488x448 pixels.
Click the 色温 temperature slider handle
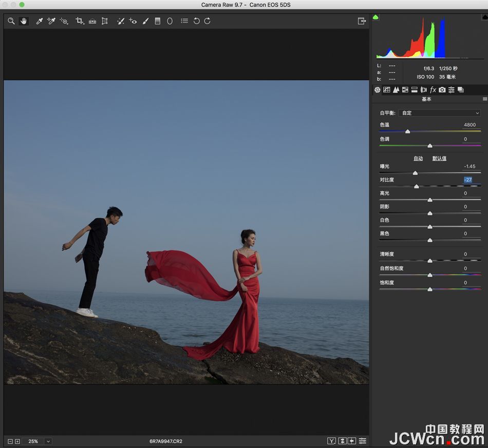click(408, 131)
